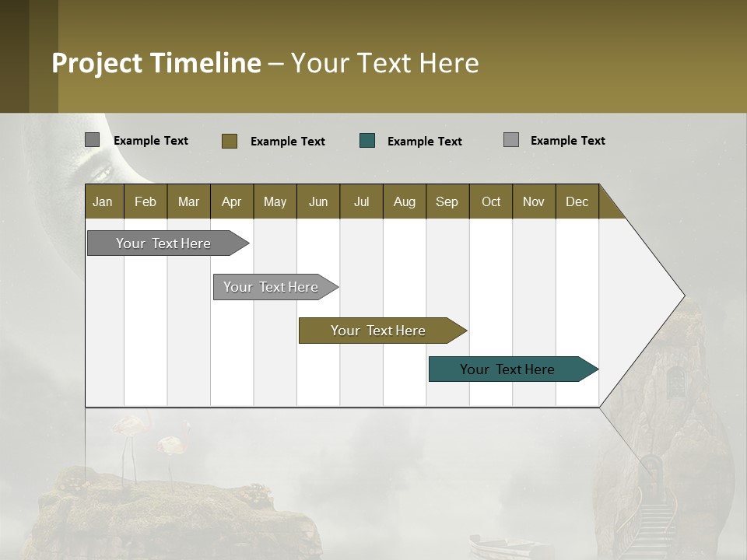
Task: Select the Jan month header cell
Action: click(x=103, y=201)
